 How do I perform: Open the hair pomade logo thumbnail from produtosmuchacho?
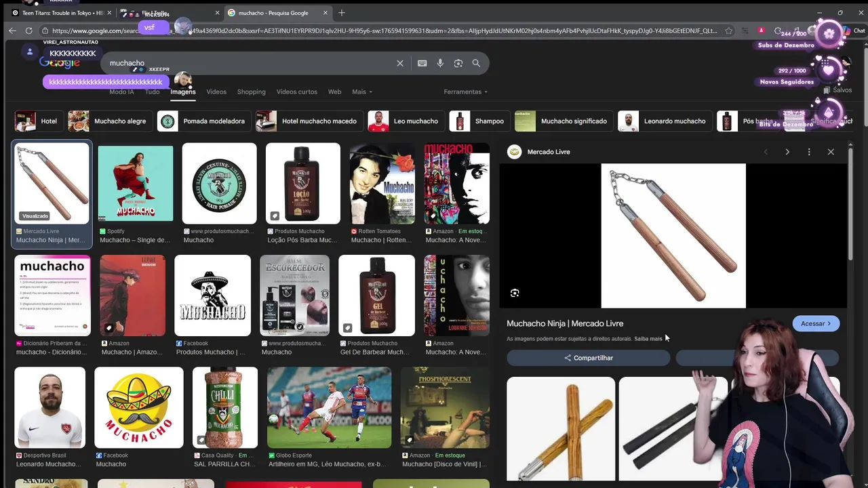pyautogui.click(x=219, y=183)
